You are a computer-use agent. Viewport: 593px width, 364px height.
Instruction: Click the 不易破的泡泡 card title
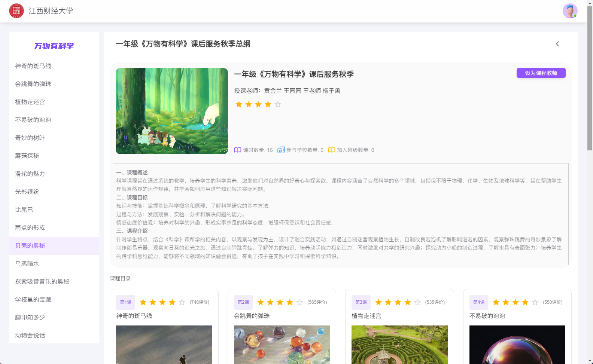point(487,316)
